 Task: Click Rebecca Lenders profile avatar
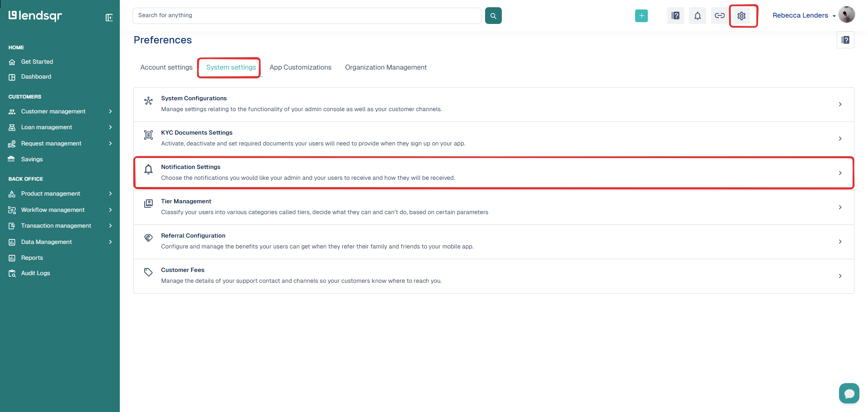846,14
